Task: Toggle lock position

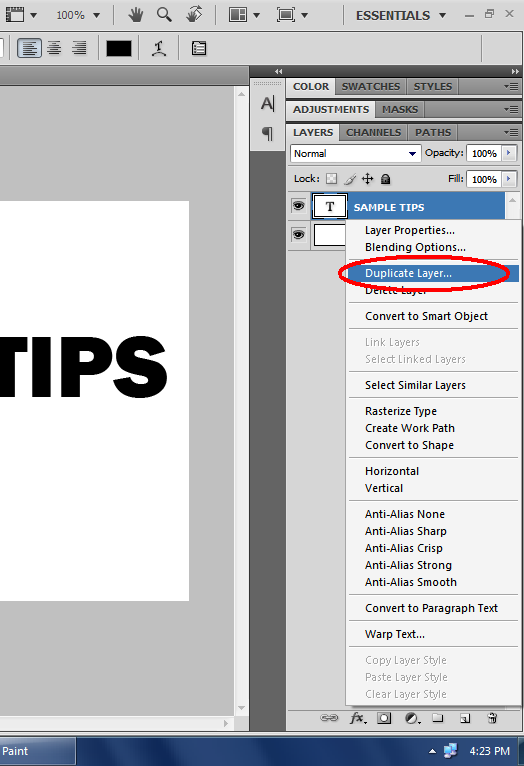Action: coord(367,179)
